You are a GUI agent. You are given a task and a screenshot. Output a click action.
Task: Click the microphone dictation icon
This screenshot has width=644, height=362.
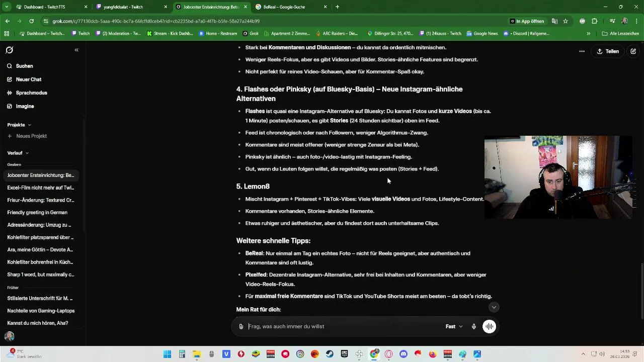[474, 326]
